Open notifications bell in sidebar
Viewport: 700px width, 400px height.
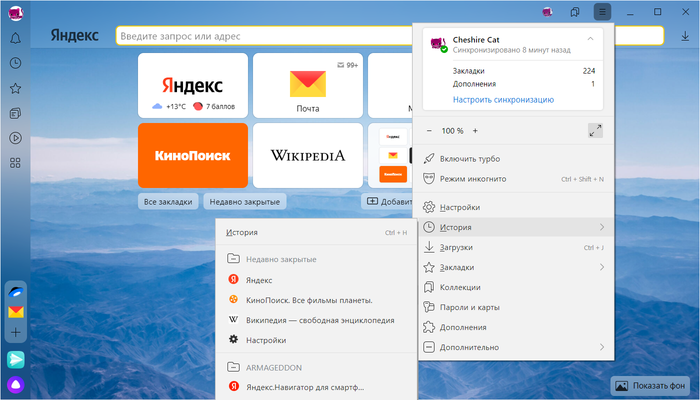pos(15,38)
